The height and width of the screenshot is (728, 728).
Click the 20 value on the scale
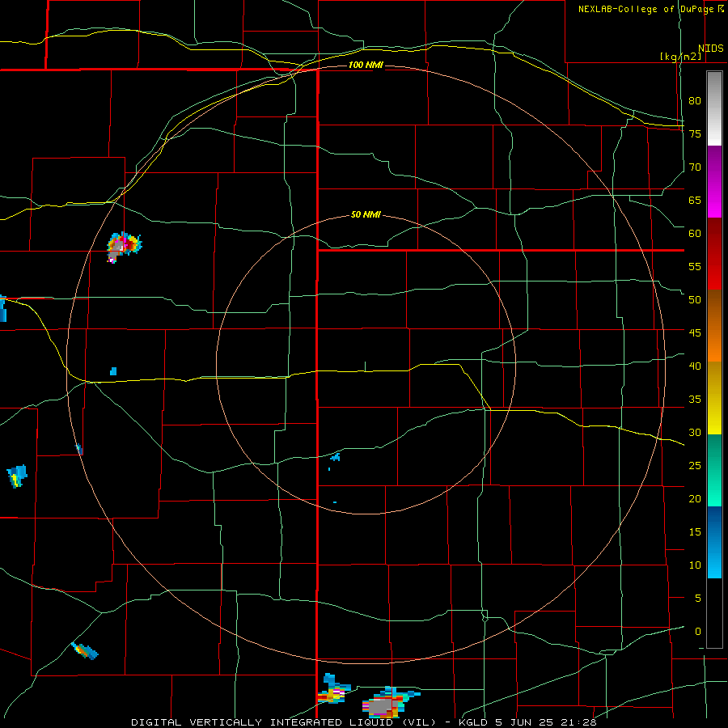695,498
